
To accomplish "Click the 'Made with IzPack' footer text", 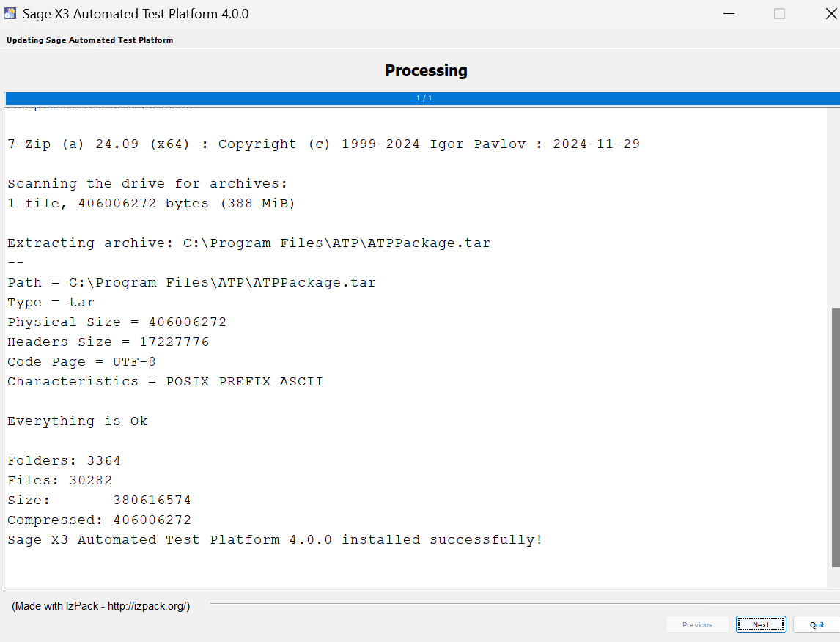I will [101, 606].
